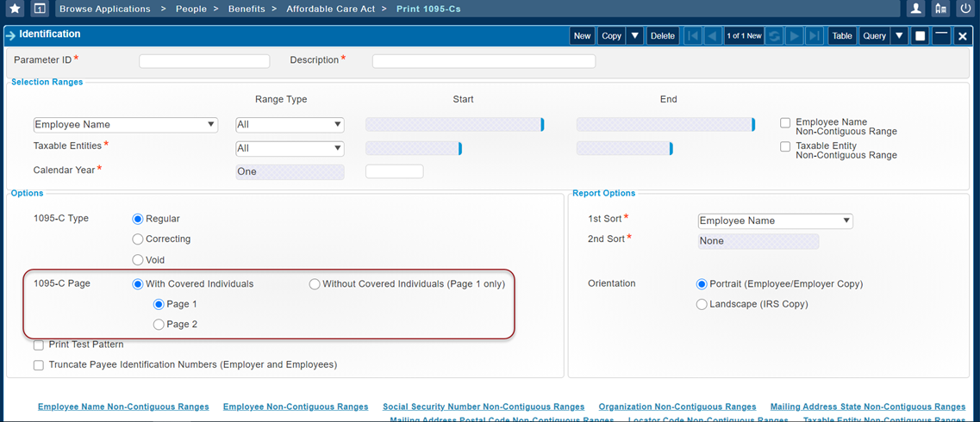Click the Delete button

point(662,36)
